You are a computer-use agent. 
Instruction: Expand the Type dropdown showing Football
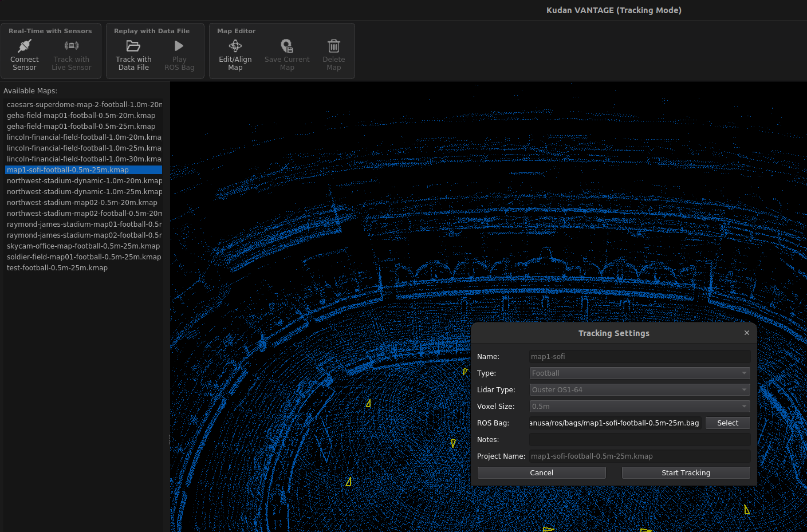639,373
